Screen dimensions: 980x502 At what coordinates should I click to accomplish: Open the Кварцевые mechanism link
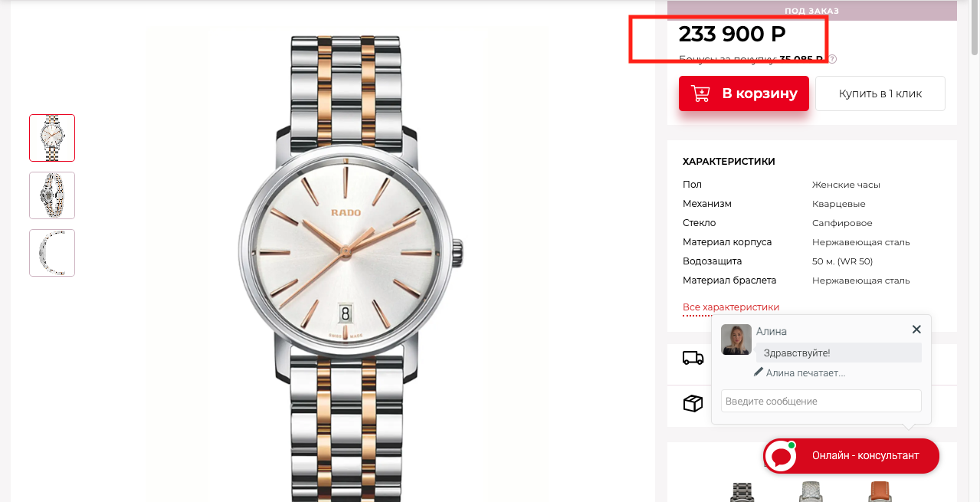pyautogui.click(x=838, y=204)
